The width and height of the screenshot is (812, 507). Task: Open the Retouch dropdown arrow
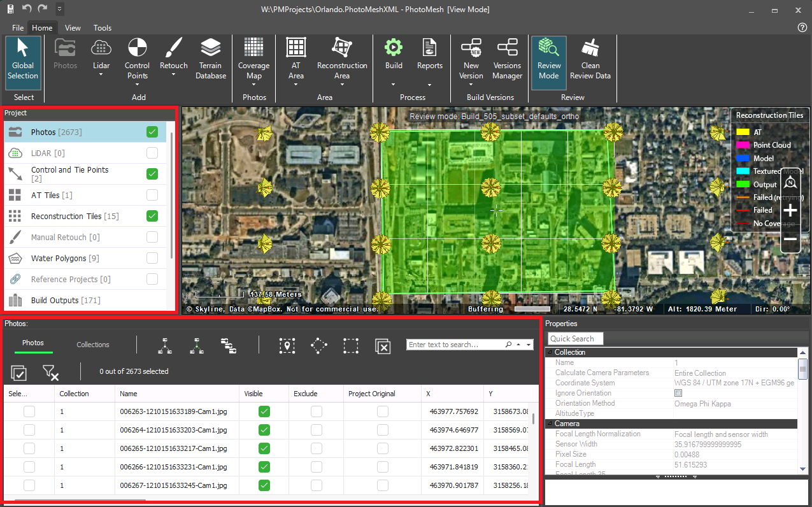174,75
